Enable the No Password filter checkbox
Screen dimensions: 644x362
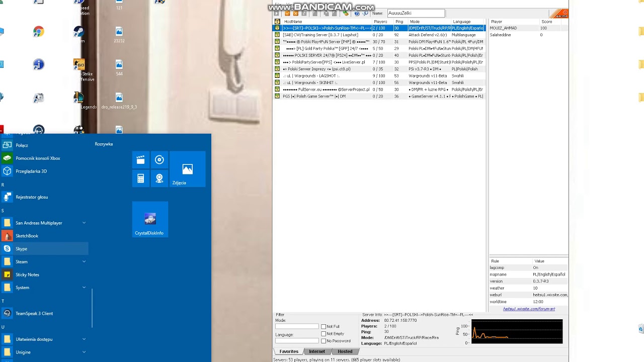[x=324, y=341]
